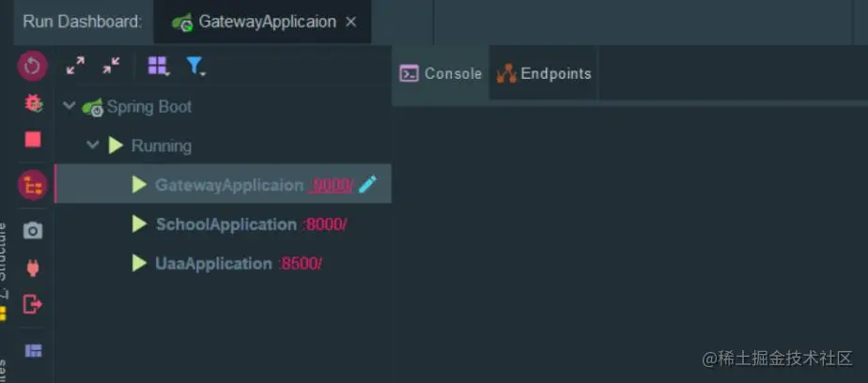
Task: Open the Filter funnel dropdown
Action: coord(195,66)
